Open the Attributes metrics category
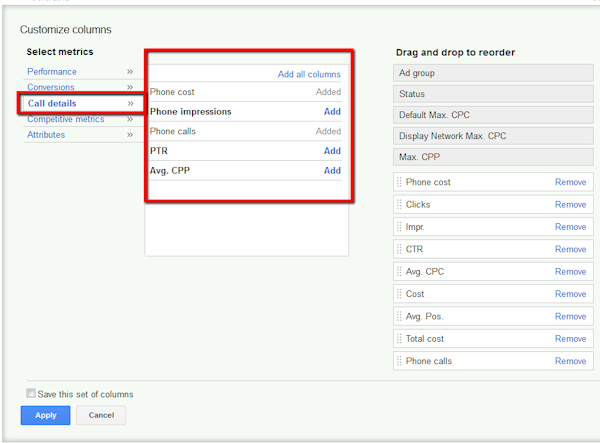 [46, 135]
